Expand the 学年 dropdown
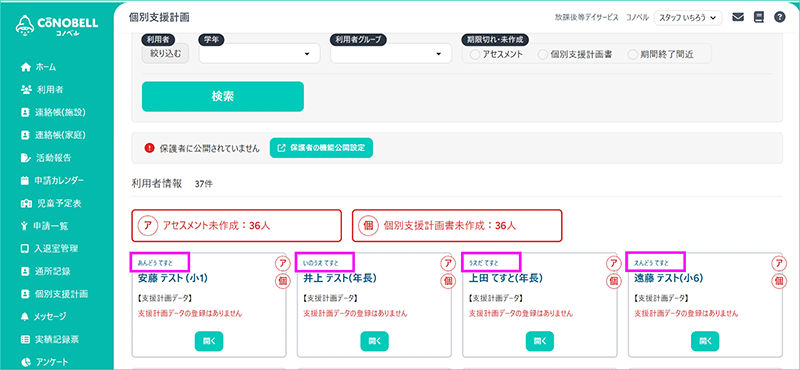This screenshot has width=800, height=370. (259, 54)
